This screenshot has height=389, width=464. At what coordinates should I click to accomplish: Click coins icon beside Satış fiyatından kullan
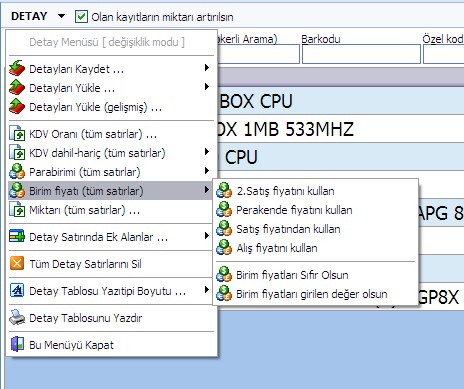(x=224, y=229)
